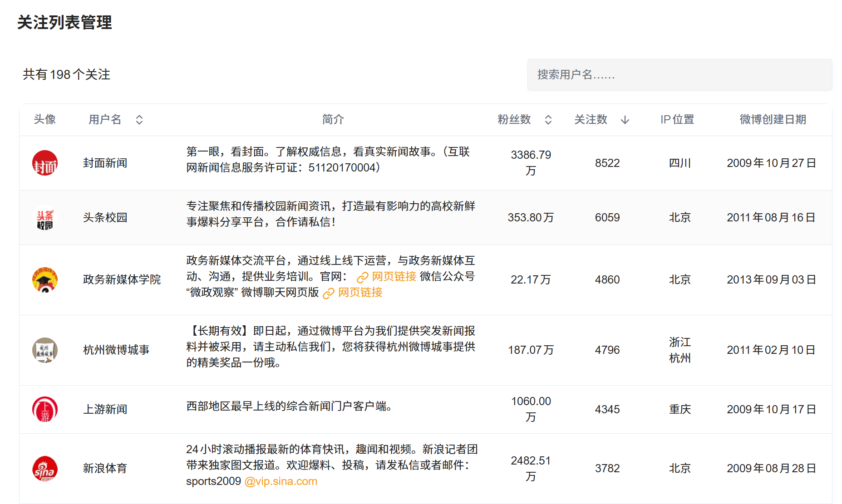Select the username 头条校园
The width and height of the screenshot is (842, 504).
(x=105, y=218)
